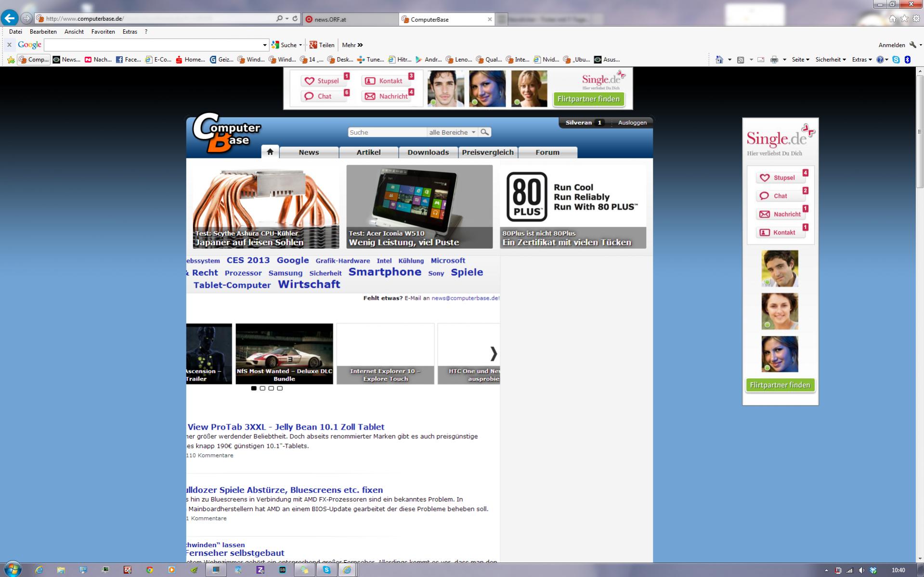Select the fourth carousel page dot

280,388
